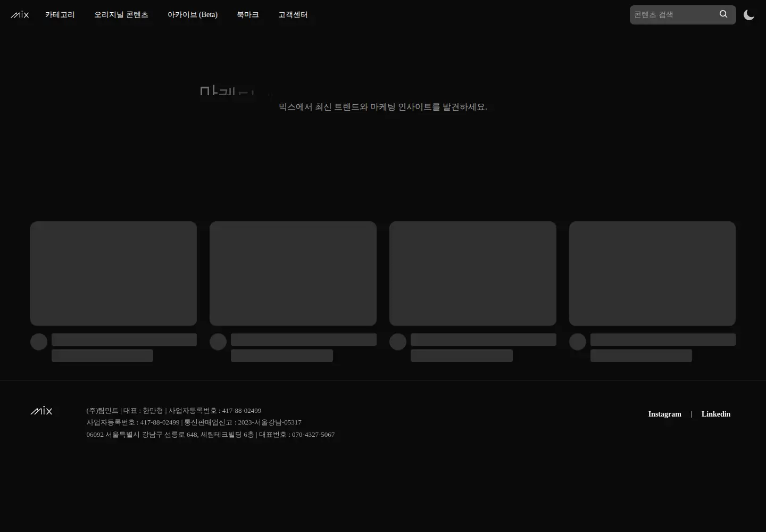Toggle dark mode with the moon icon
Viewport: 766px width, 532px height.
click(749, 15)
